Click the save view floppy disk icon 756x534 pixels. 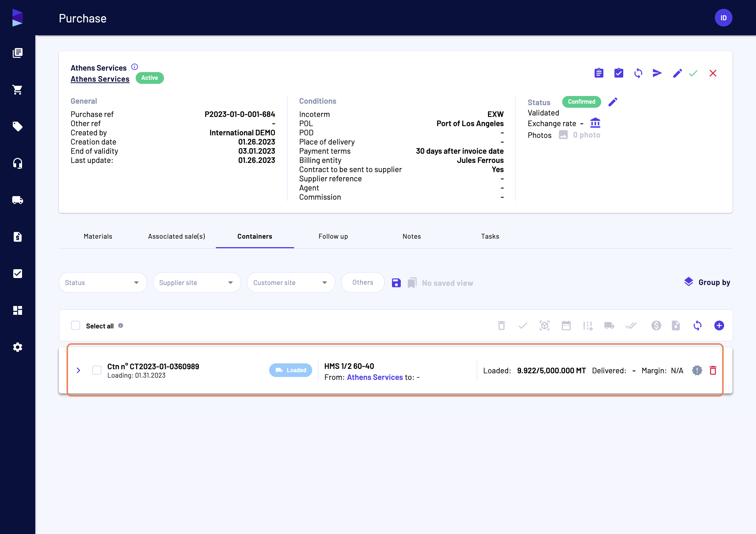[396, 283]
